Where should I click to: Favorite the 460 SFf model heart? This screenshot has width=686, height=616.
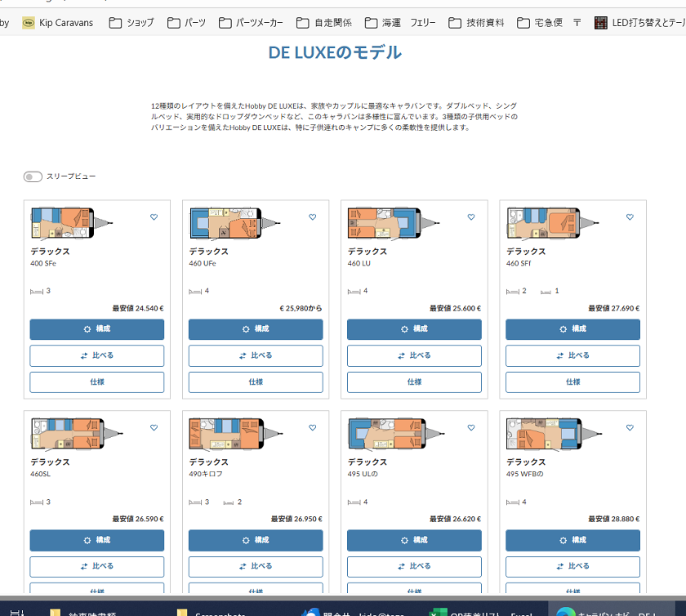(x=630, y=216)
